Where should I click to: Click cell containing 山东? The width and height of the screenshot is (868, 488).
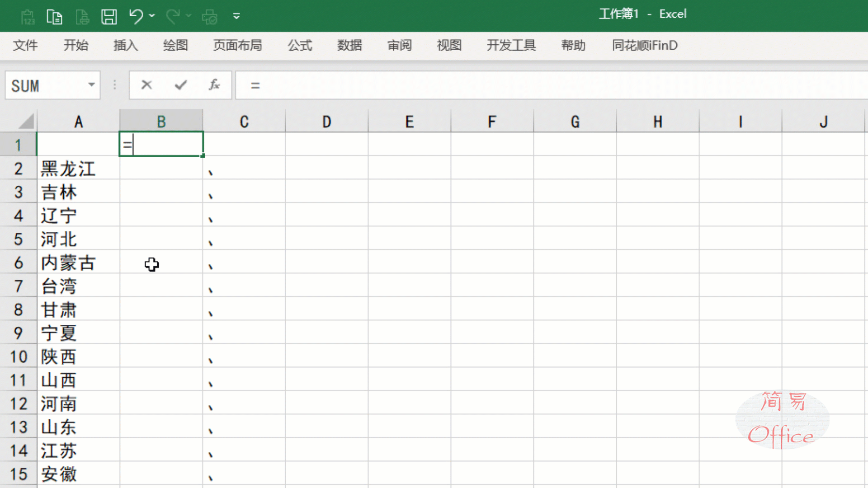pyautogui.click(x=79, y=427)
